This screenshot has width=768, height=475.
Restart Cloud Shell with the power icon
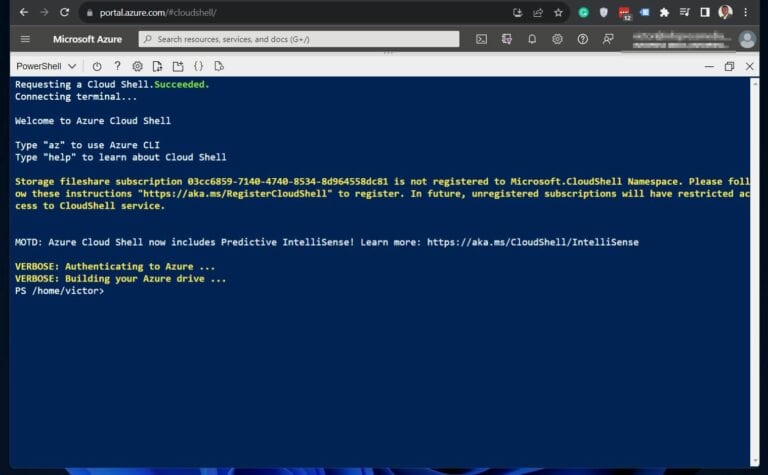pyautogui.click(x=97, y=66)
